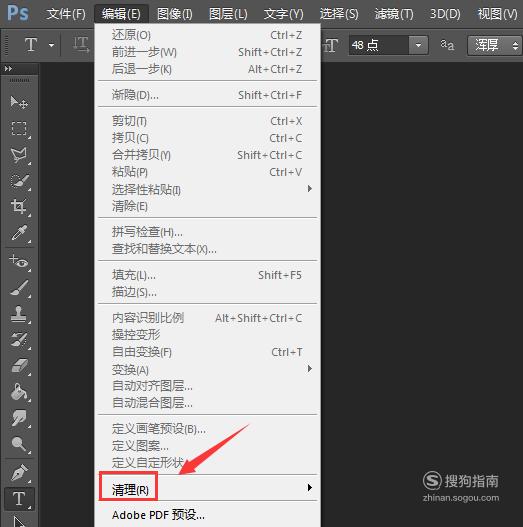Choose 渐隐(D)... menu entry
This screenshot has width=523, height=527.
[x=208, y=95]
